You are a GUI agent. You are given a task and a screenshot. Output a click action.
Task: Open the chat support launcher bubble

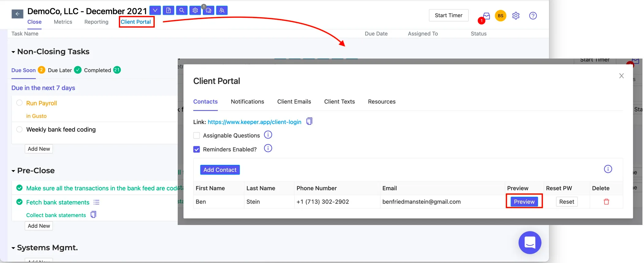point(530,242)
